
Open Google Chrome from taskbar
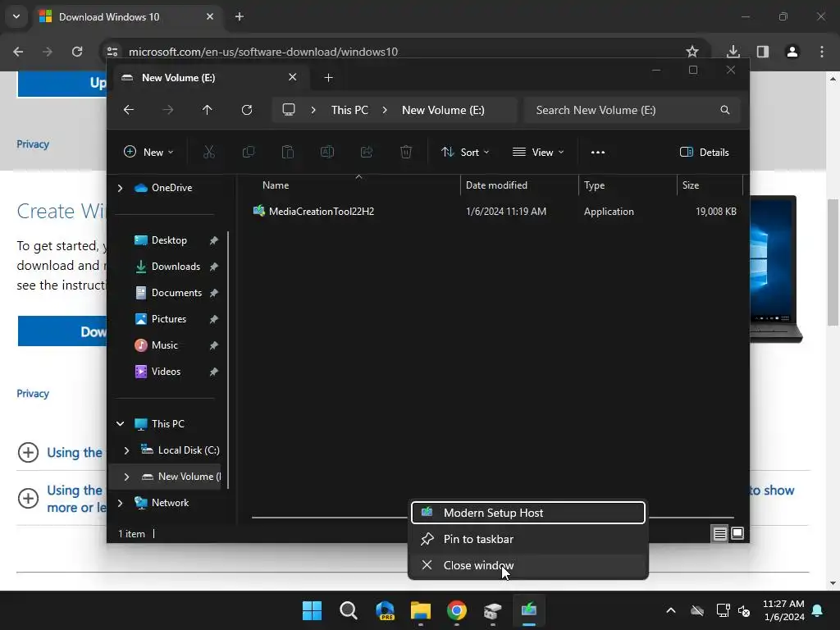tap(457, 610)
